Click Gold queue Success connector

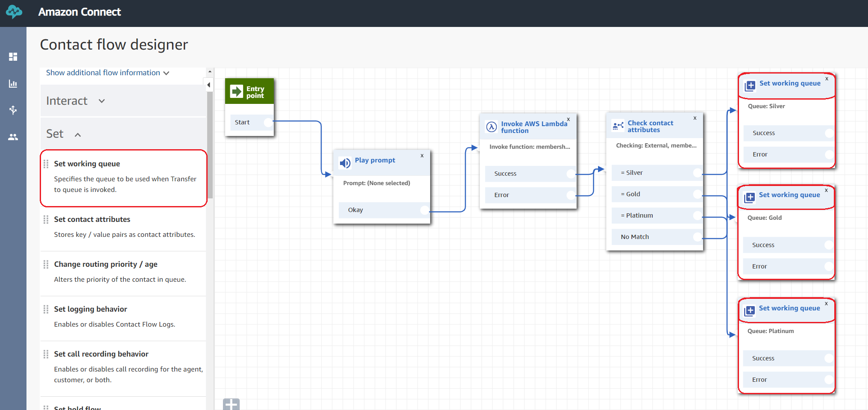[829, 245]
